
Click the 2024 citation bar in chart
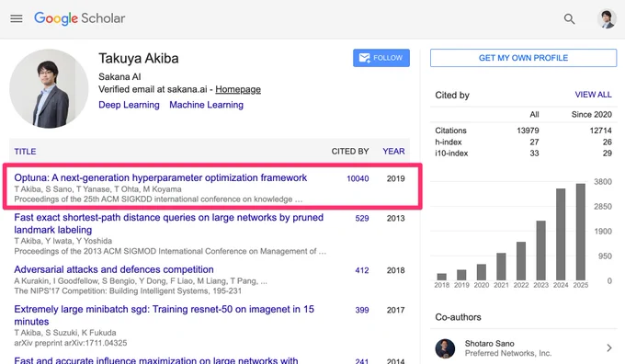pyautogui.click(x=561, y=234)
